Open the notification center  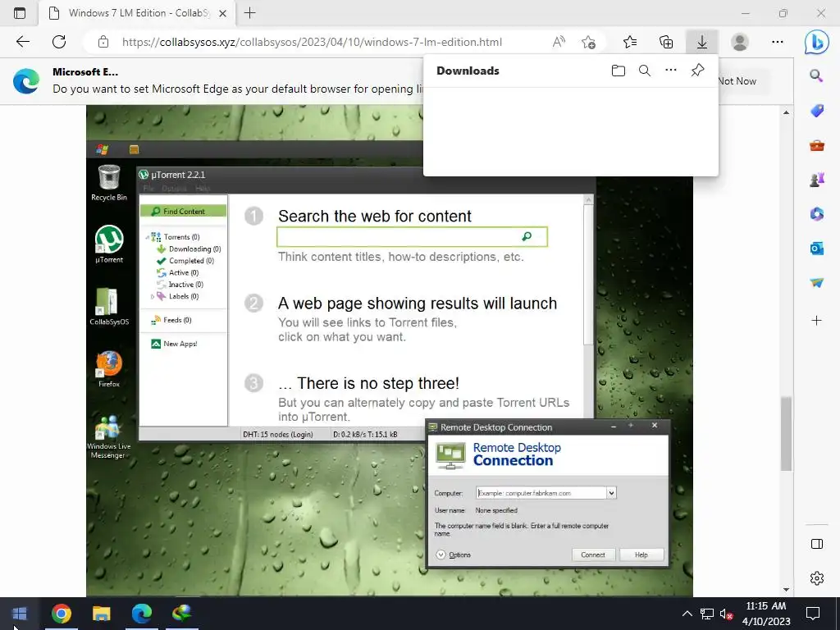(x=813, y=614)
